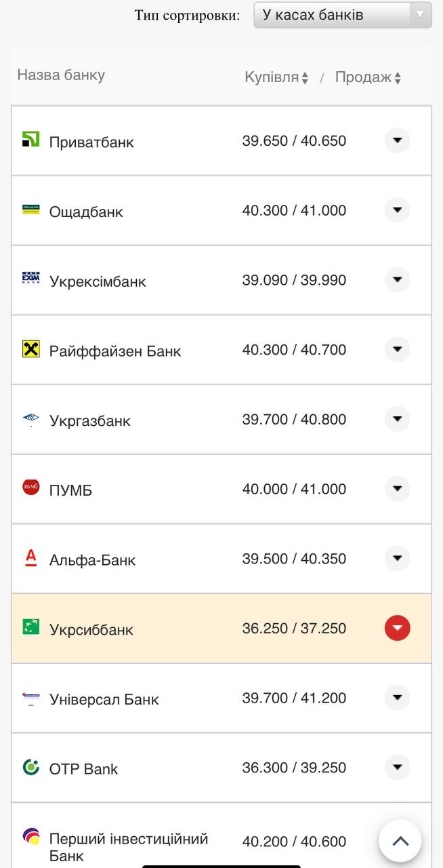Image resolution: width=443 pixels, height=868 pixels.
Task: Expand the Укргазбанк rate details
Action: [398, 419]
